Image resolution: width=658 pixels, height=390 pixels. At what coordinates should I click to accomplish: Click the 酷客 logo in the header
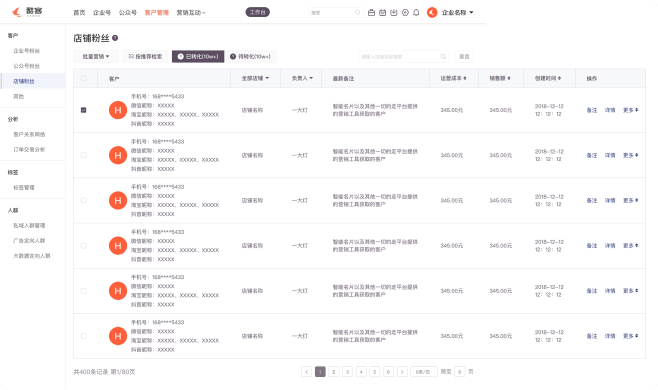pyautogui.click(x=27, y=12)
